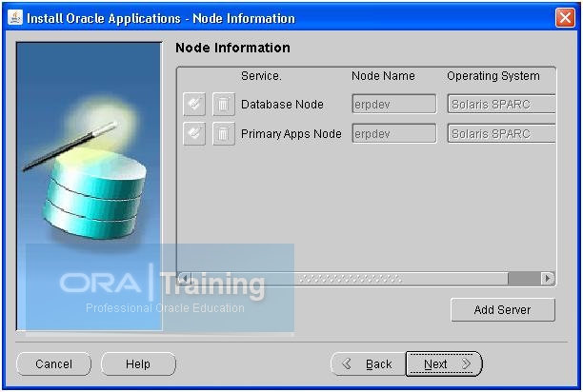Screen dimensions: 583x392
Task: Click the Service column header
Action: pos(261,76)
